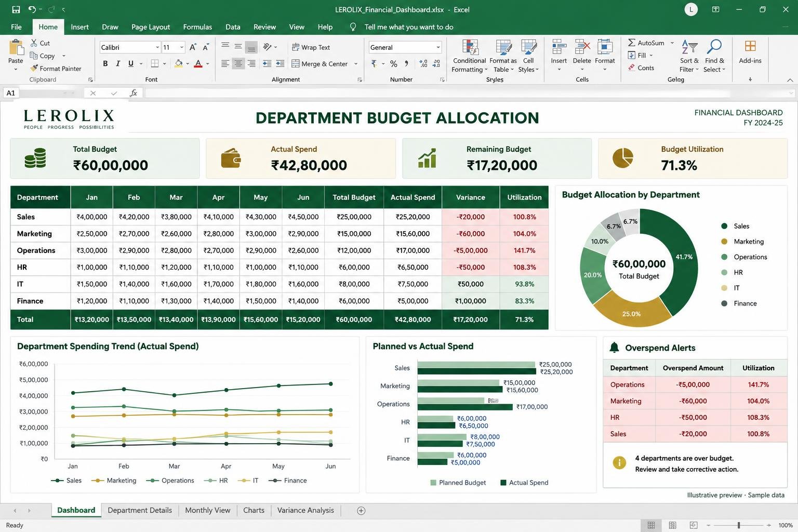The width and height of the screenshot is (798, 532).
Task: Click Tell me what you want to do
Action: [408, 27]
